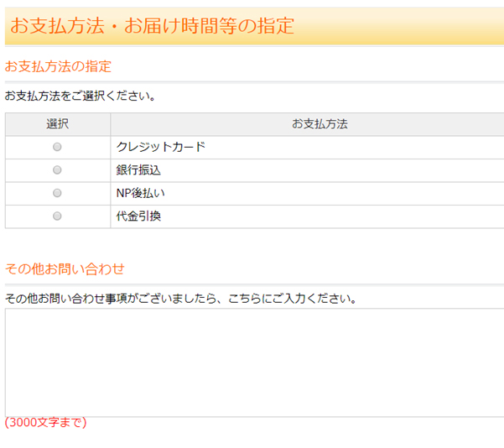This screenshot has width=504, height=448.
Task: Click the 選択 column header
Action: coord(57,124)
